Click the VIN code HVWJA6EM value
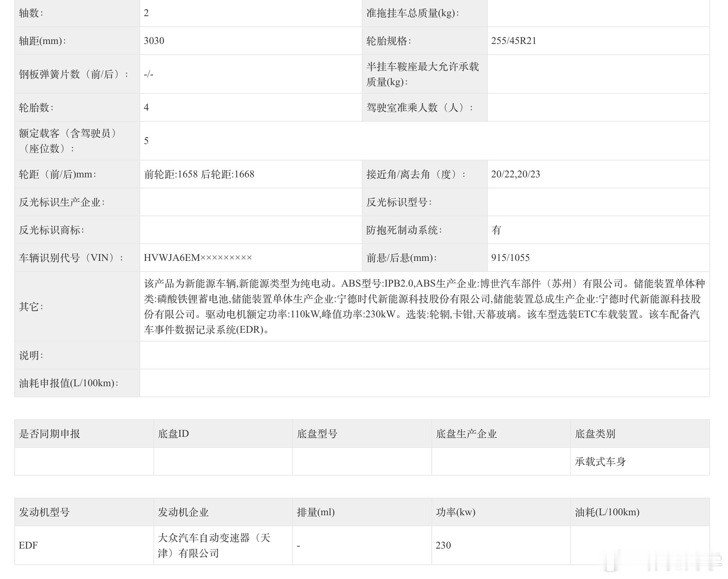Image resolution: width=728 pixels, height=579 pixels. click(198, 258)
